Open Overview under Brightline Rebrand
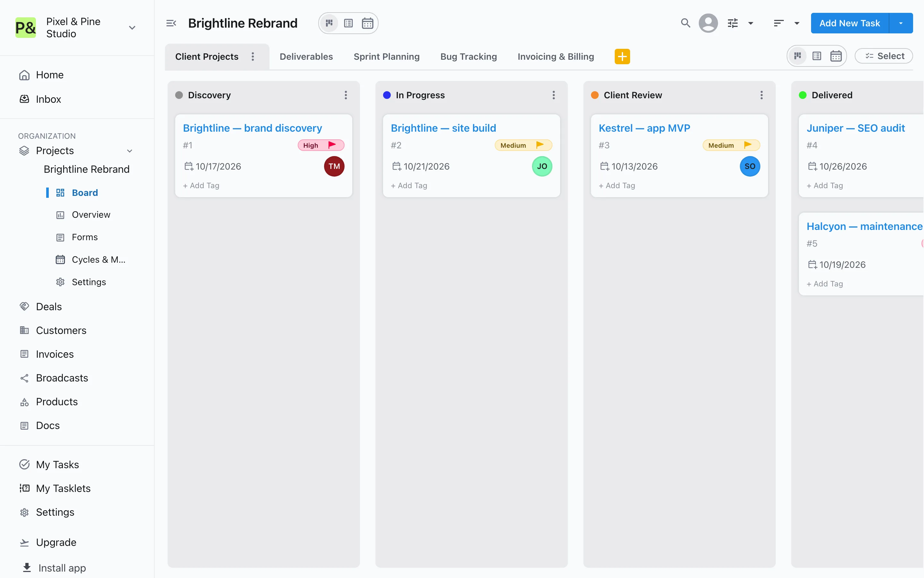This screenshot has height=578, width=924. pyautogui.click(x=83, y=215)
